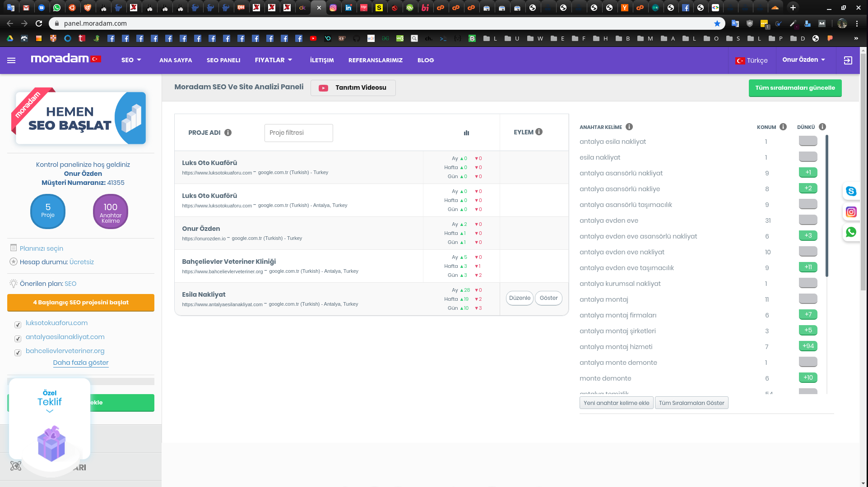Select keyword monte demonte

(x=605, y=378)
